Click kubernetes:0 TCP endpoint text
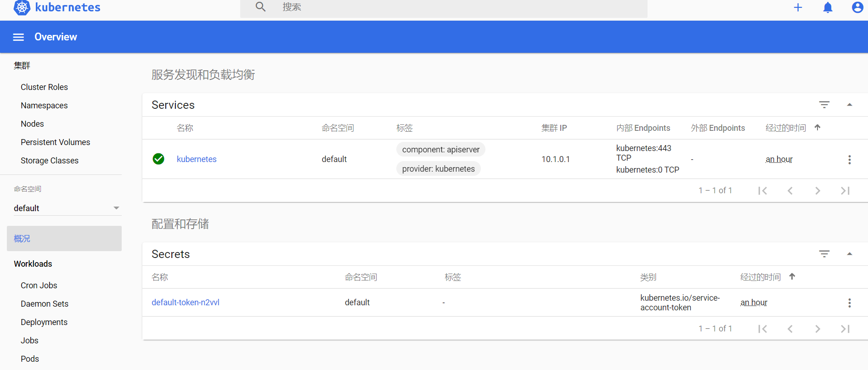The width and height of the screenshot is (868, 370). click(648, 170)
